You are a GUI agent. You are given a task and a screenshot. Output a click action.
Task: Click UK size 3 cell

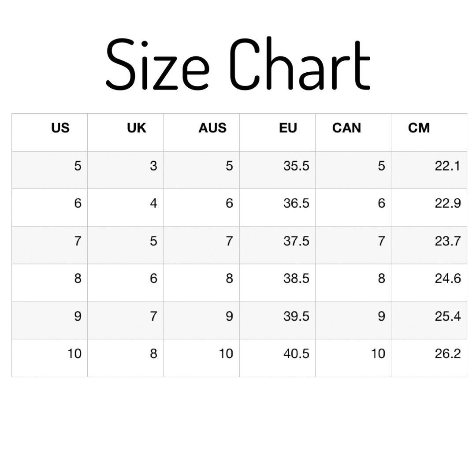pos(153,166)
